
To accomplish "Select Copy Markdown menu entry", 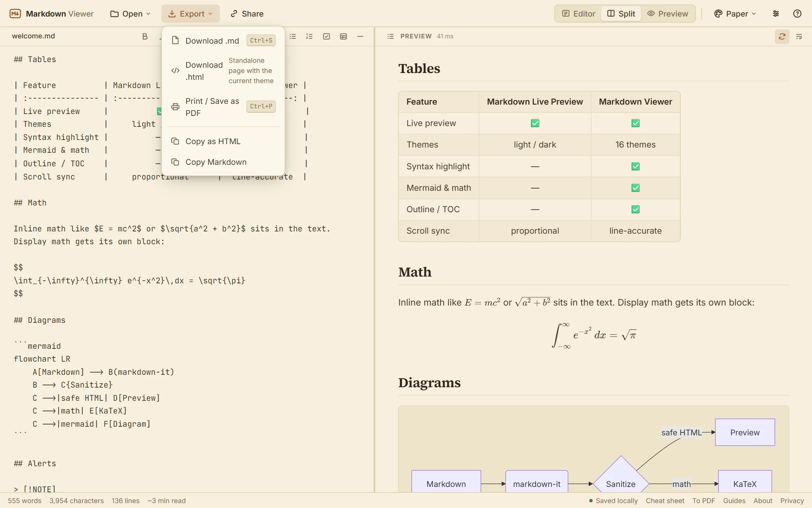I will [223, 162].
